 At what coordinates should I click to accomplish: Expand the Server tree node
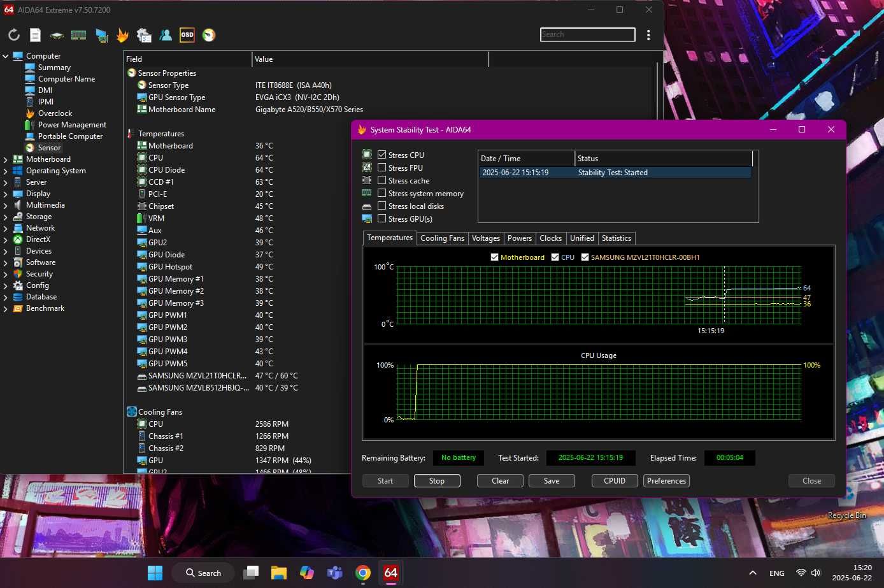click(6, 182)
